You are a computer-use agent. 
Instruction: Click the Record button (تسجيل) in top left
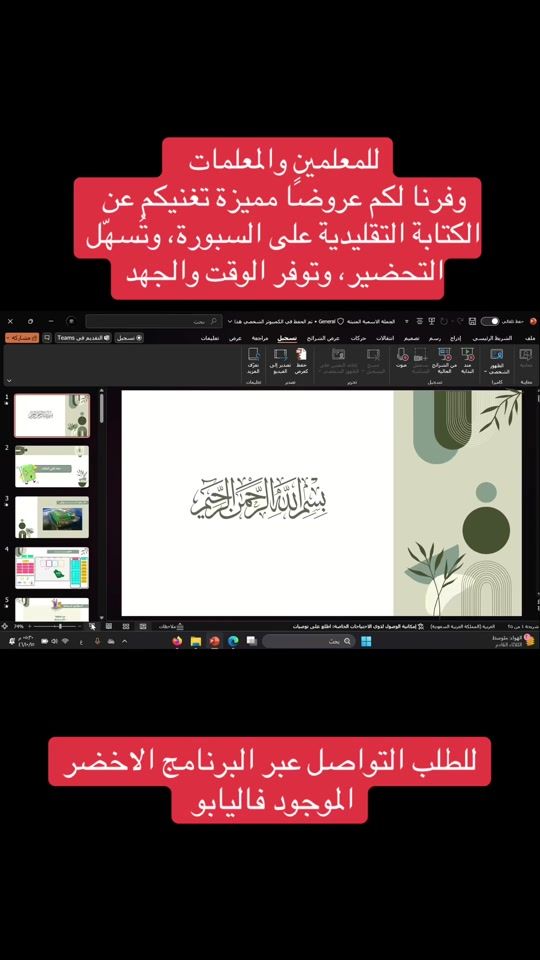click(130, 338)
